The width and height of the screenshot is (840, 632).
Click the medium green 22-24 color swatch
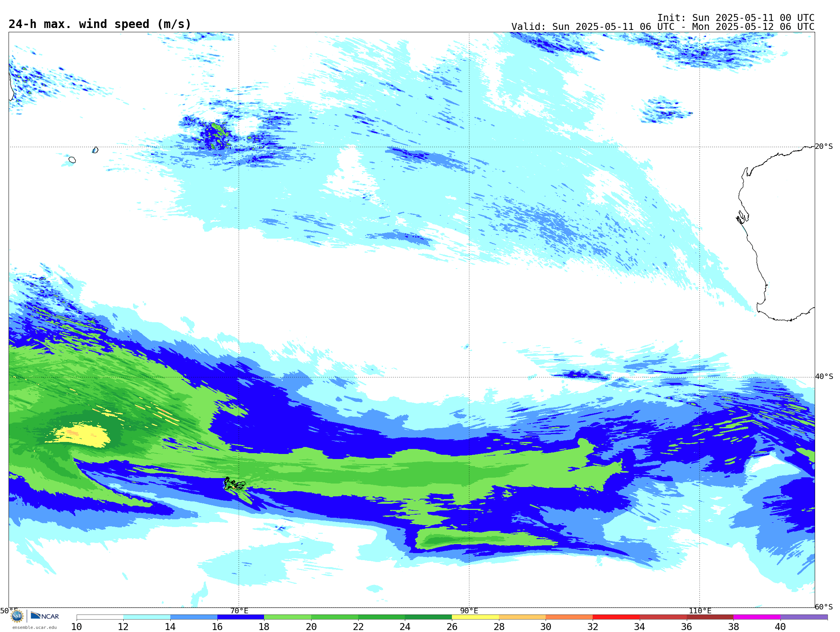point(381,617)
